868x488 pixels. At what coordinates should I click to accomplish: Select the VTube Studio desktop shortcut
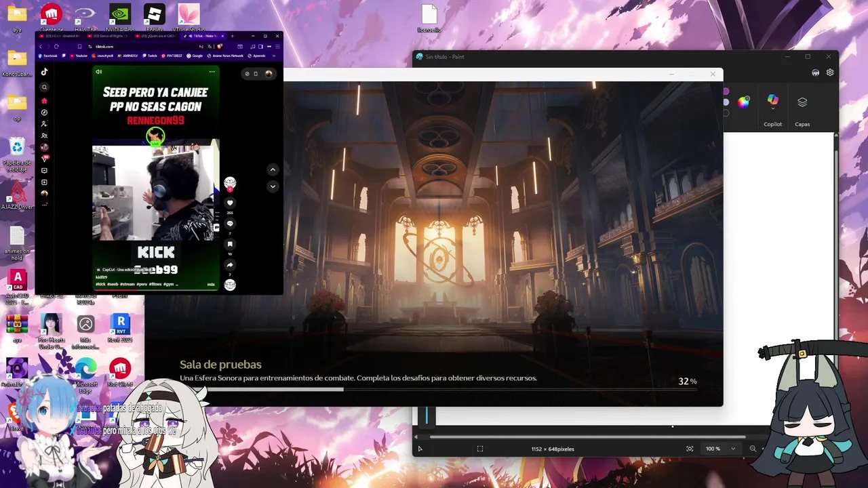pos(189,18)
